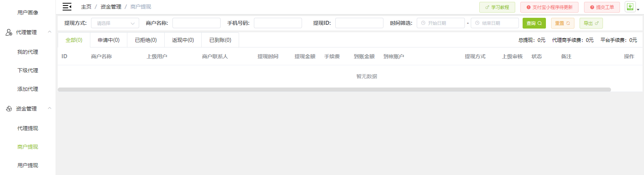Viewport: 644px width, 175px height.
Task: Click the 平台手续费 total text
Action: [619, 40]
